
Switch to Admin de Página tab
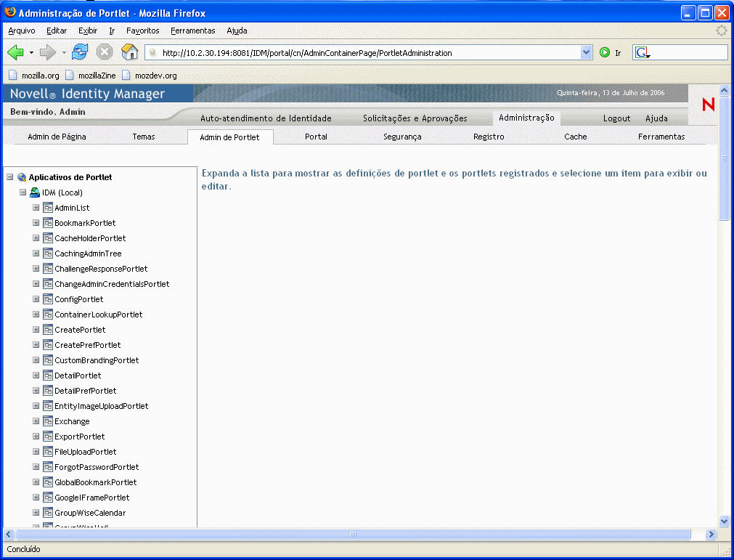[x=57, y=137]
